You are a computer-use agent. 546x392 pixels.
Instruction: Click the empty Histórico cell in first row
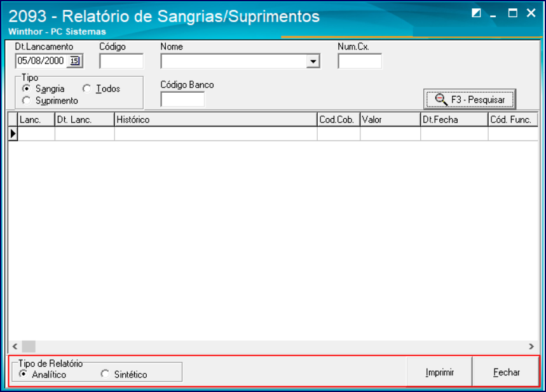coord(216,133)
